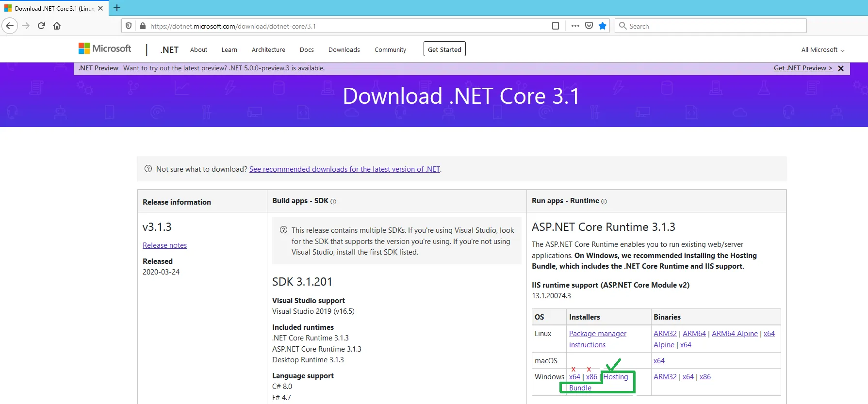868x404 pixels.
Task: Click the info icon beside Build apps - SDK
Action: click(333, 201)
